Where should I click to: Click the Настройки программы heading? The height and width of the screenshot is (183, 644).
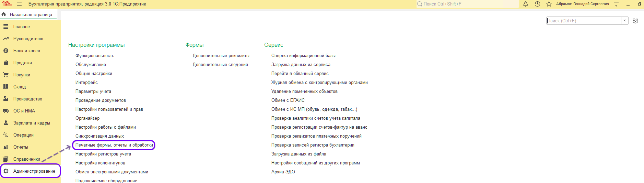tap(96, 45)
